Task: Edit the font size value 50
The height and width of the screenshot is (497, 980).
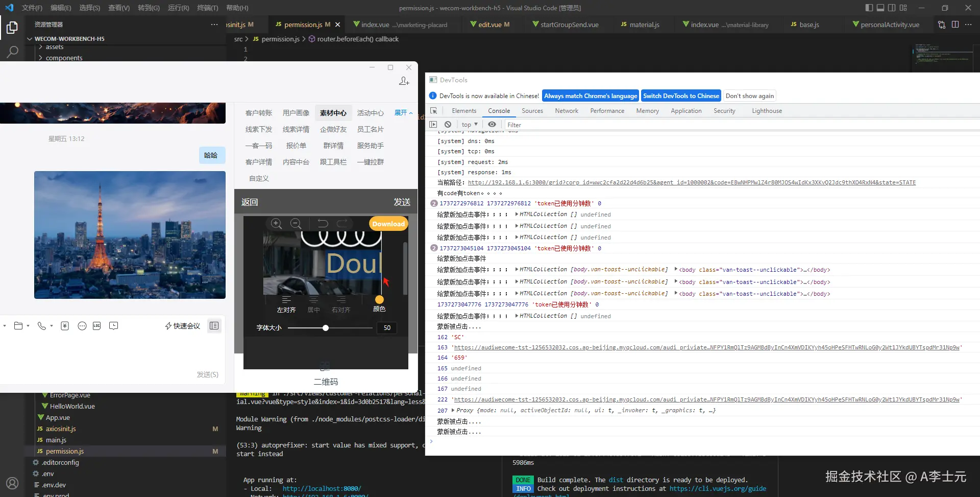Action: coord(387,328)
